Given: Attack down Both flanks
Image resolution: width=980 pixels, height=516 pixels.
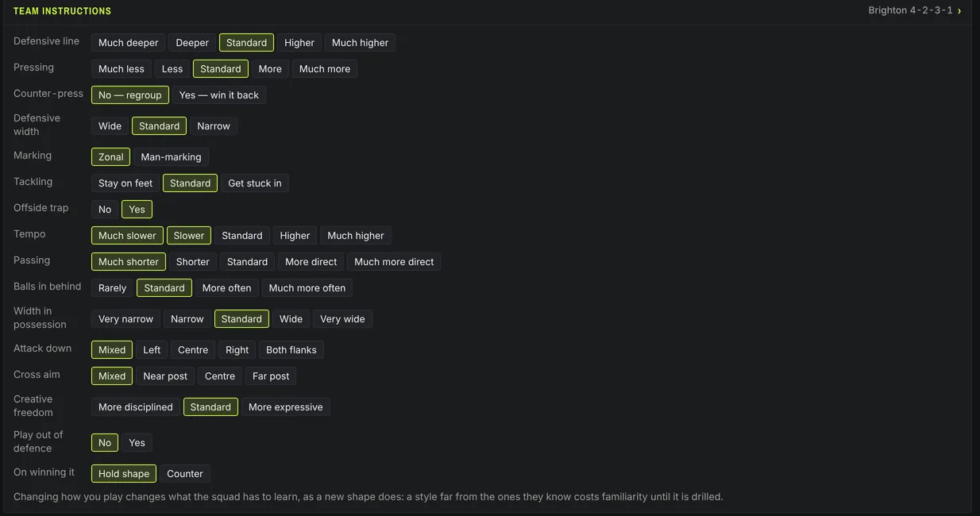Looking at the screenshot, I should (291, 350).
